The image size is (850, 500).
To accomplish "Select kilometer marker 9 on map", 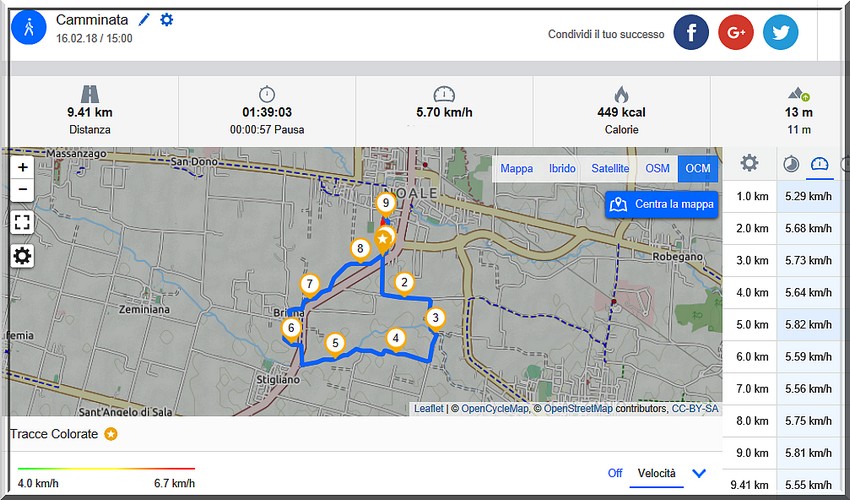I will [385, 203].
